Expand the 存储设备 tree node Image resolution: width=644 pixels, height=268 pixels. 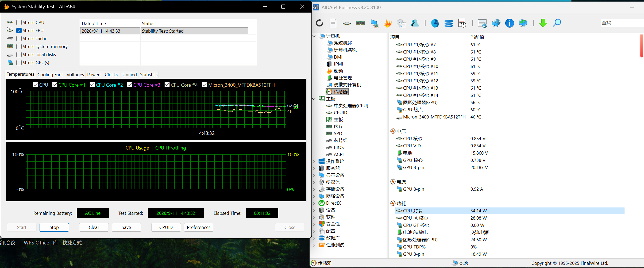tap(314, 189)
